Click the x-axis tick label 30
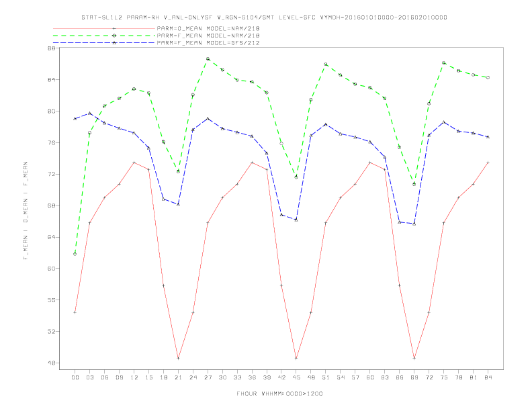The width and height of the screenshot is (532, 411). tap(222, 377)
